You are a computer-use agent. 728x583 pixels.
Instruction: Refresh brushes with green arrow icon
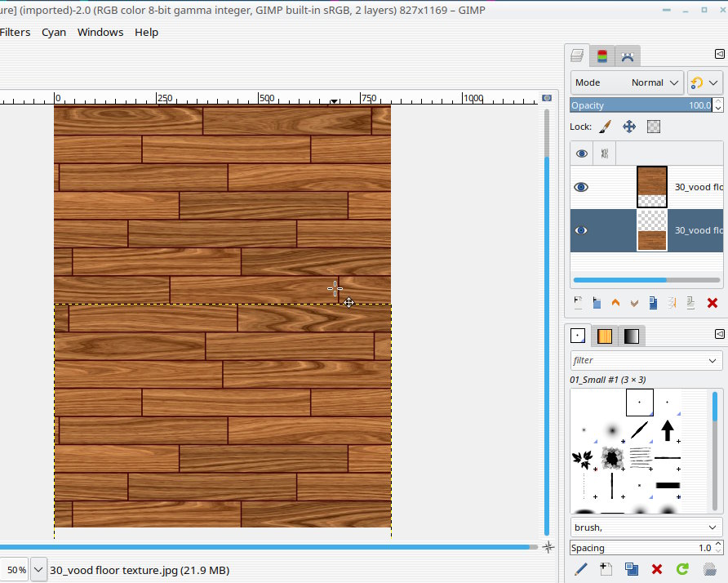tap(682, 569)
